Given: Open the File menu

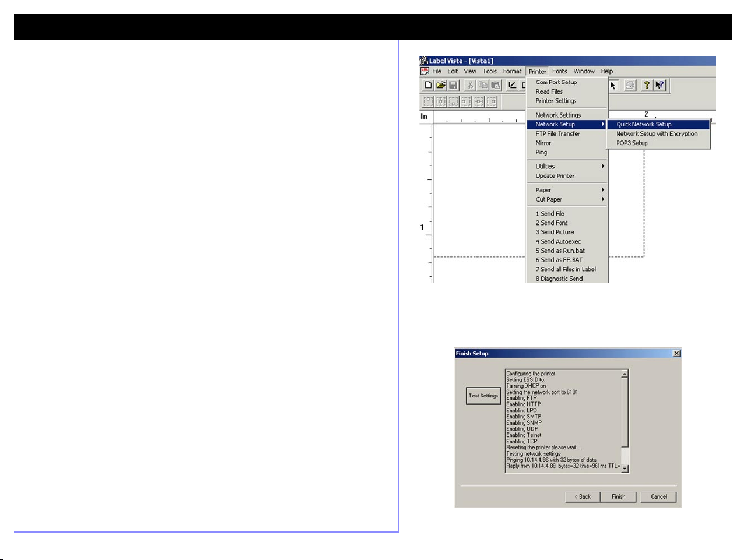Looking at the screenshot, I should (437, 72).
